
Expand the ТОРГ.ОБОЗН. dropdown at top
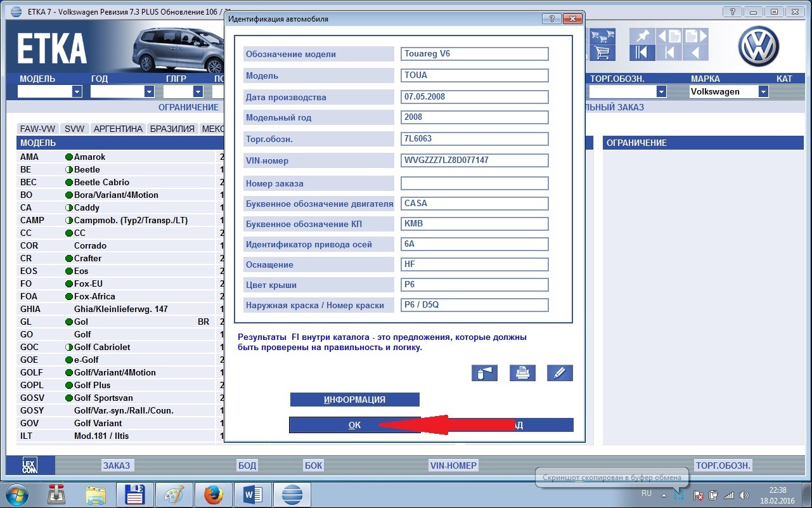tap(661, 91)
